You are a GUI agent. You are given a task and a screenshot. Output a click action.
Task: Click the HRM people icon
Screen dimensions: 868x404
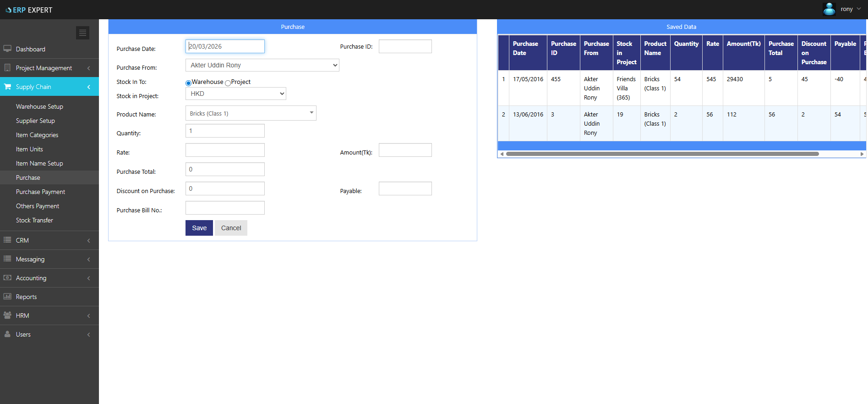click(x=7, y=315)
